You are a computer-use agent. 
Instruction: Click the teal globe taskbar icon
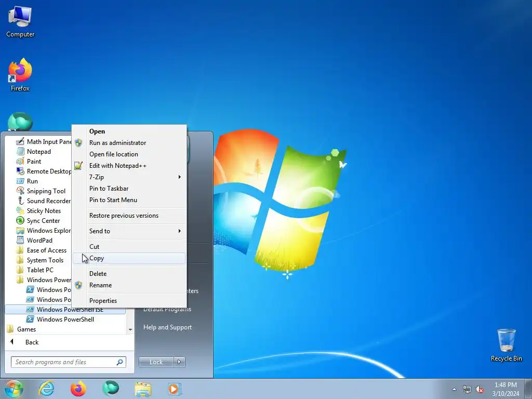[111, 389]
